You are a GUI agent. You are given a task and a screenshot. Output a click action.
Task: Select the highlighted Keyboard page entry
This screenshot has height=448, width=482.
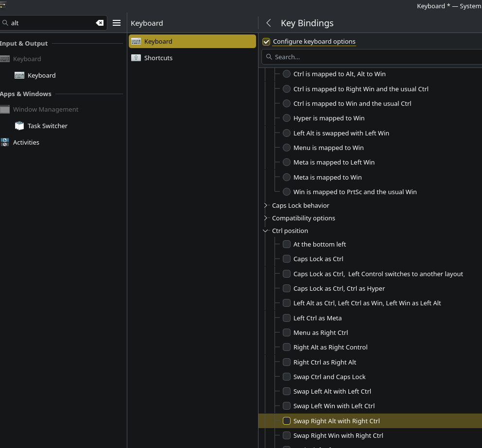tap(192, 41)
